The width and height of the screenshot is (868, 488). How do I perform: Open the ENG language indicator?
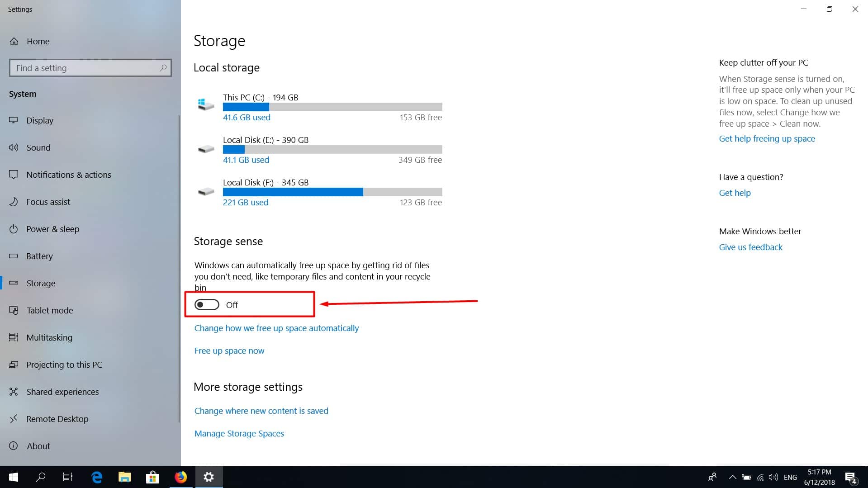pos(790,477)
